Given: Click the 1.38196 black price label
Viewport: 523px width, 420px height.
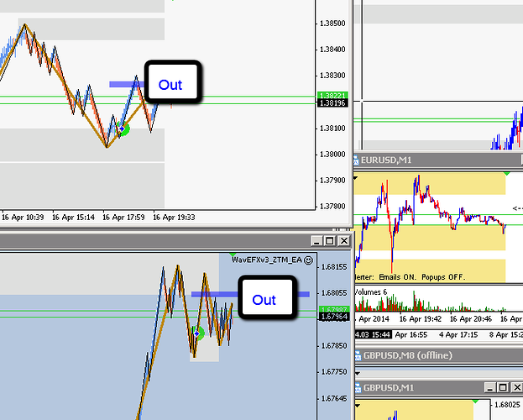Looking at the screenshot, I should [333, 103].
